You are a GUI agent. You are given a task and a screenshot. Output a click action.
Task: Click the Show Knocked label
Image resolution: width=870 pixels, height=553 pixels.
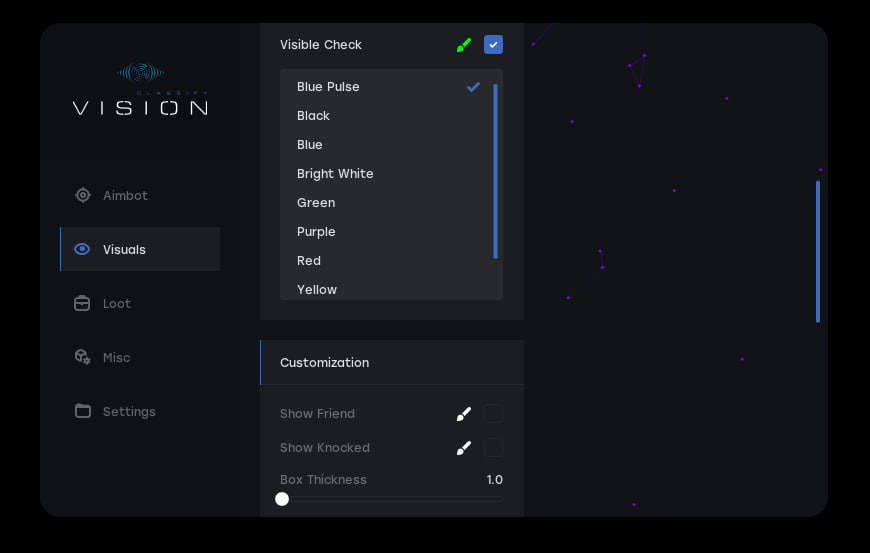pos(325,448)
